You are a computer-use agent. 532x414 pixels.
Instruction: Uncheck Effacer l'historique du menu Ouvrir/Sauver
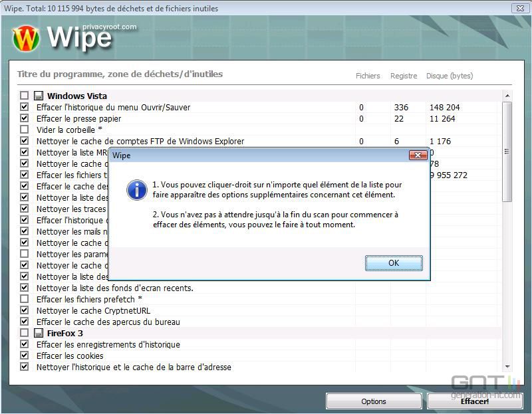tap(24, 107)
